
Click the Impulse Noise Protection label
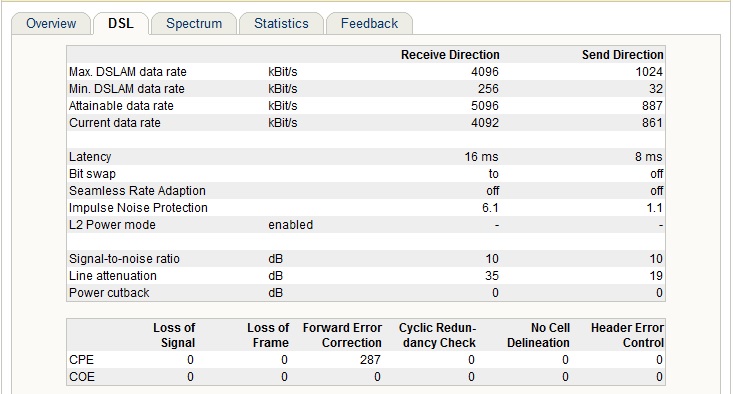pyautogui.click(x=138, y=208)
